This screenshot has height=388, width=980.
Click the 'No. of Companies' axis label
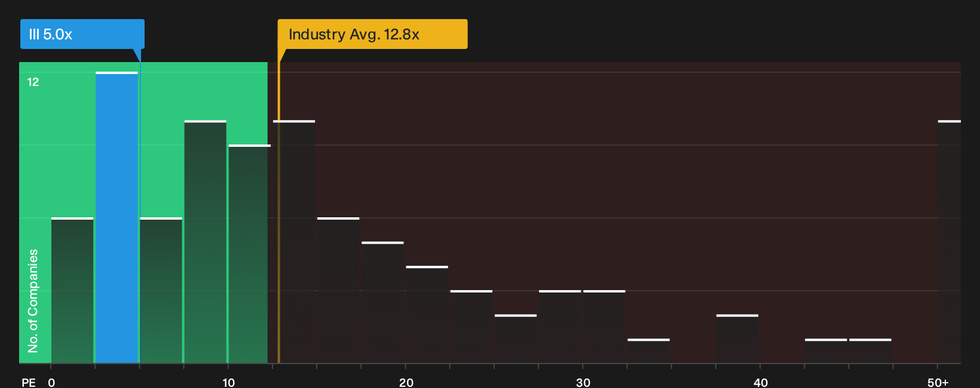[33, 300]
